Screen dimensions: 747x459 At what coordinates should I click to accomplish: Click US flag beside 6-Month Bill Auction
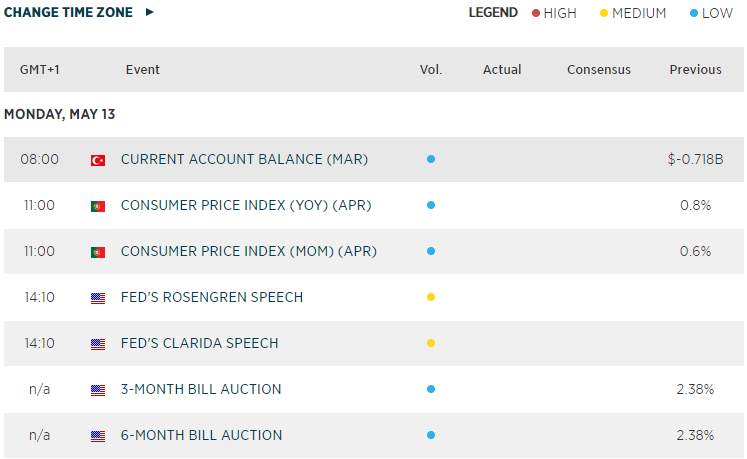(x=98, y=436)
